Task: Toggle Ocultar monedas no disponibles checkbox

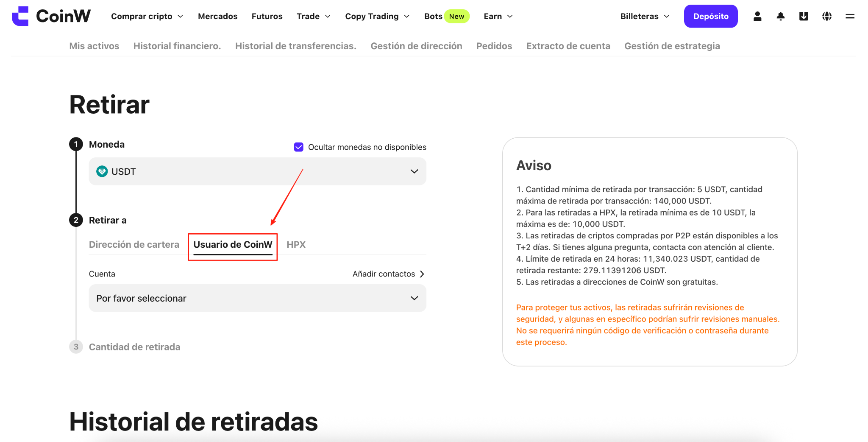Action: [x=299, y=147]
